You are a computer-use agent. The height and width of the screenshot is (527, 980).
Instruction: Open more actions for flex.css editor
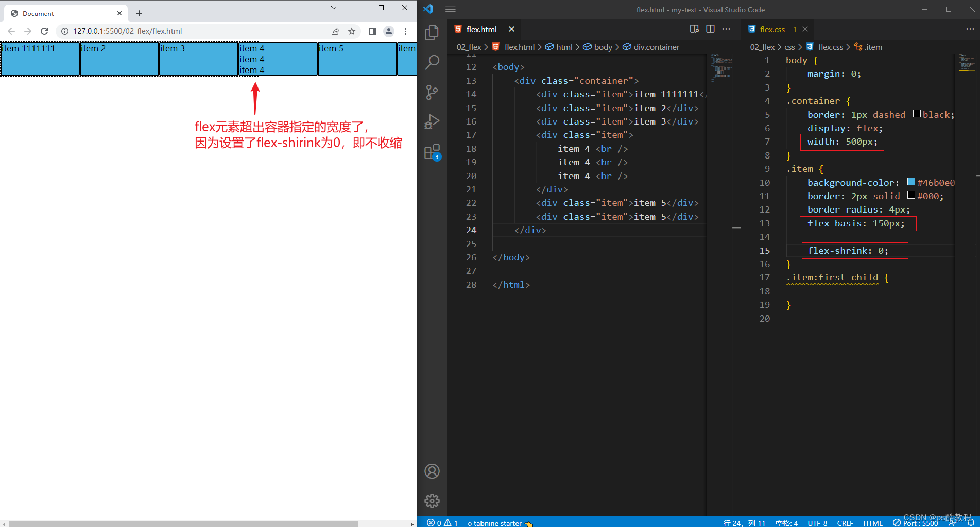coord(970,29)
